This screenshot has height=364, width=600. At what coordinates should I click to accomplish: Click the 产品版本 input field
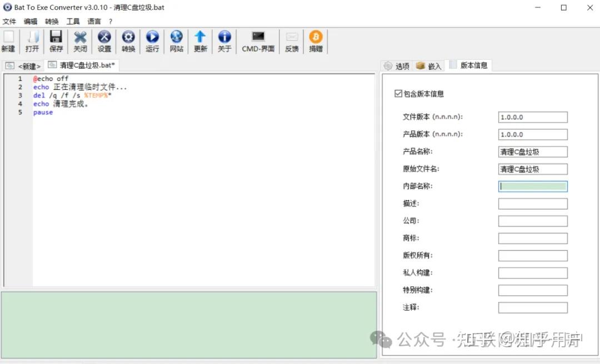pyautogui.click(x=533, y=134)
